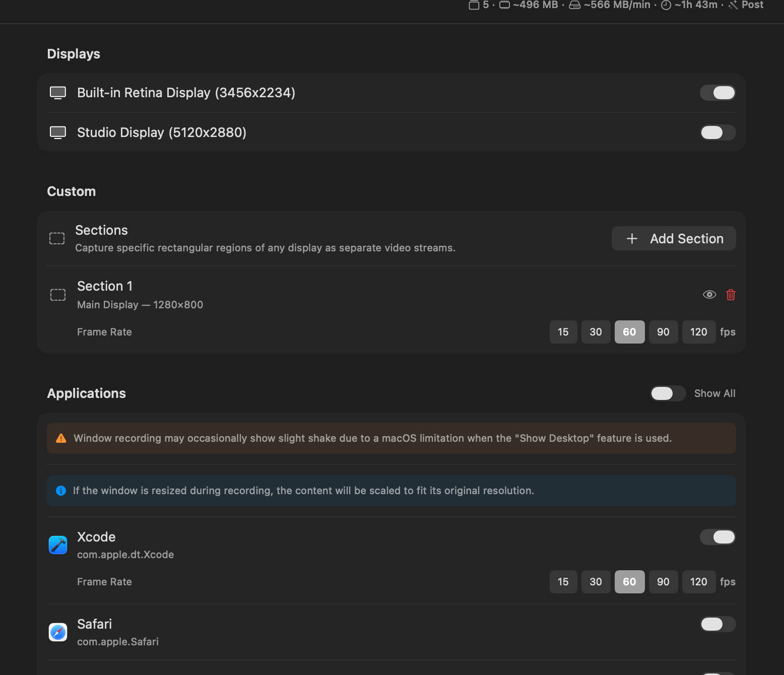Click the clock icon in the status bar
784x675 pixels.
pyautogui.click(x=666, y=5)
